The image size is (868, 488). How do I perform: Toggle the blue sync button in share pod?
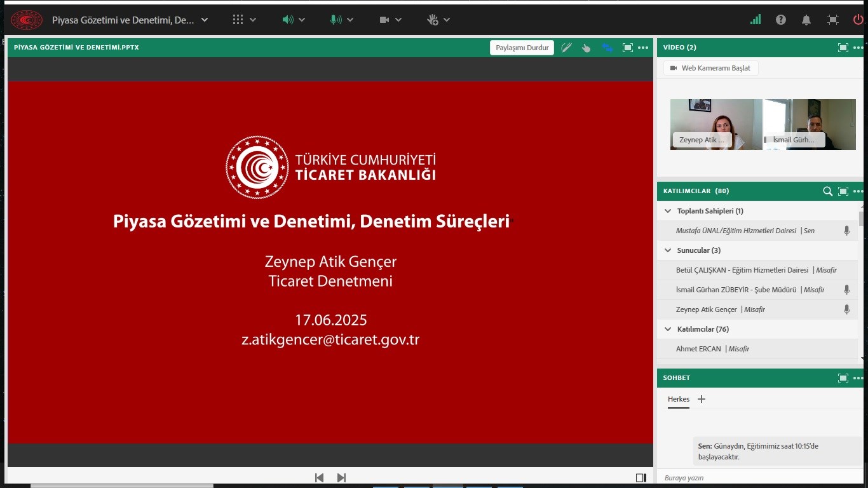click(x=607, y=48)
